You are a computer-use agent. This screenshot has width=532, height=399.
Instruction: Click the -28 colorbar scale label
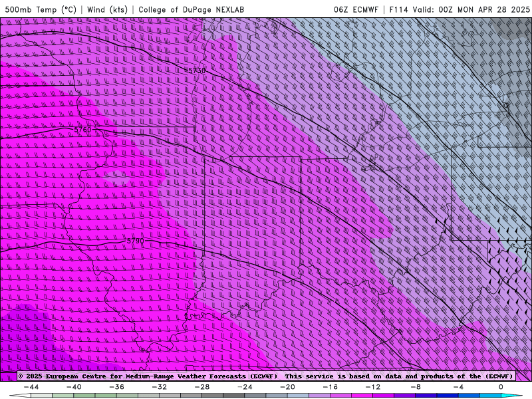click(x=202, y=387)
